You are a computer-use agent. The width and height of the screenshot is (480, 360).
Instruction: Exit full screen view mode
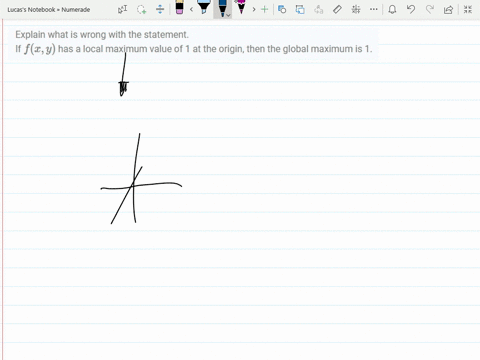click(x=468, y=9)
